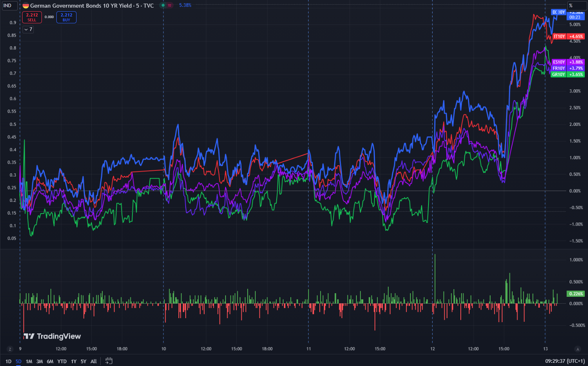588x366 pixels.
Task: Click the FR10Y series label
Action: [559, 68]
